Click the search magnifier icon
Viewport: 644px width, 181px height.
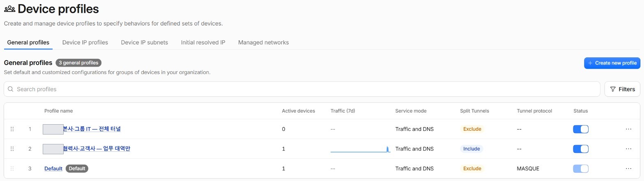[x=11, y=89]
